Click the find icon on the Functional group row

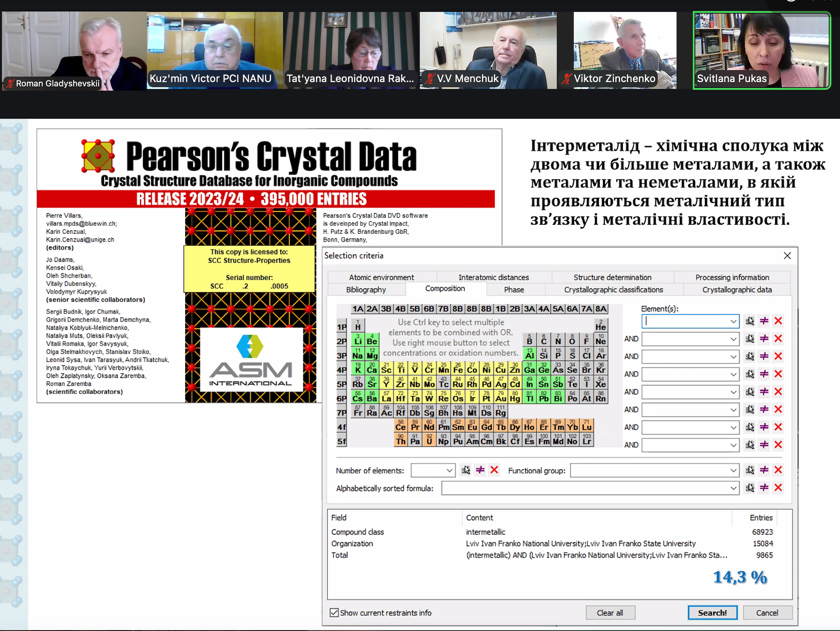(x=750, y=470)
